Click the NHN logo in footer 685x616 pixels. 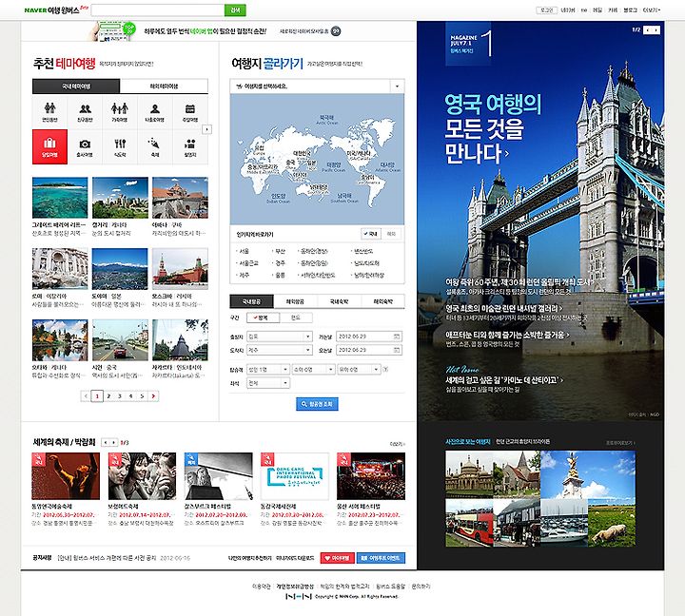pos(299,596)
